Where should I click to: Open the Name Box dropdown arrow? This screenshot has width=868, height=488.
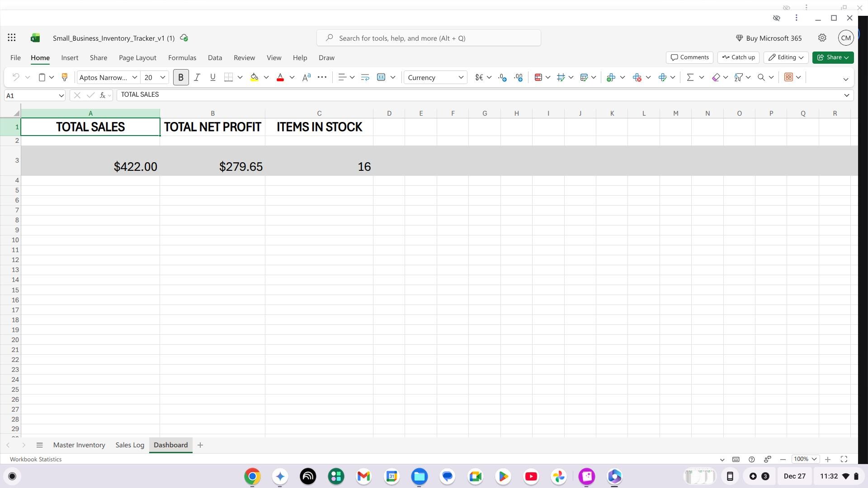pyautogui.click(x=61, y=96)
